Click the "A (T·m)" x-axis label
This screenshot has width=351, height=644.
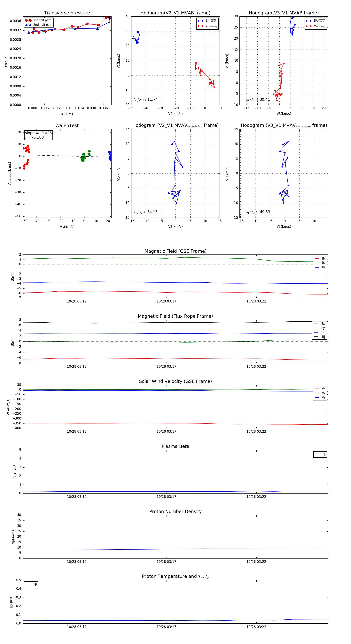[67, 114]
